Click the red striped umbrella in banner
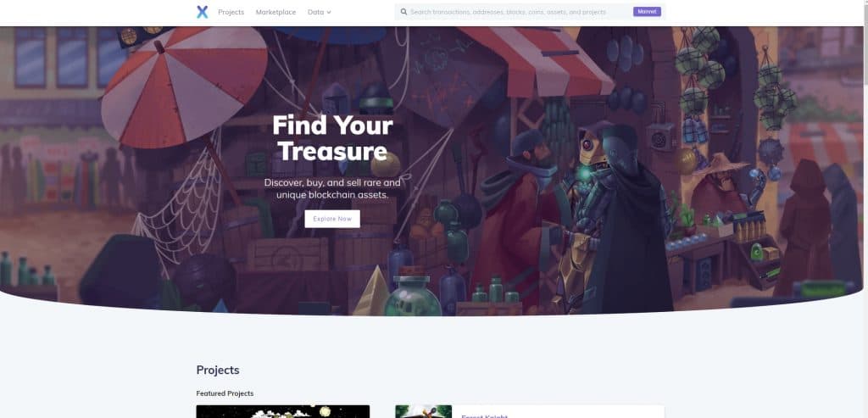 (184, 87)
